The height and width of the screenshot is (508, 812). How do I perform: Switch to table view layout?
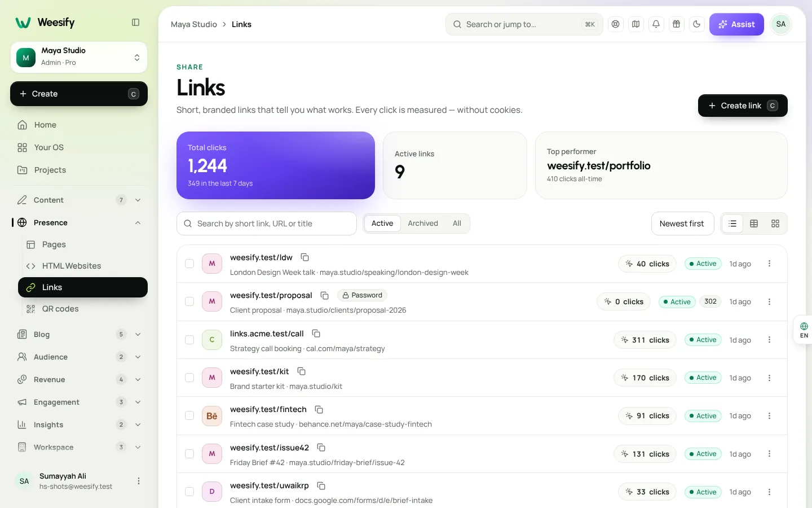coord(754,224)
